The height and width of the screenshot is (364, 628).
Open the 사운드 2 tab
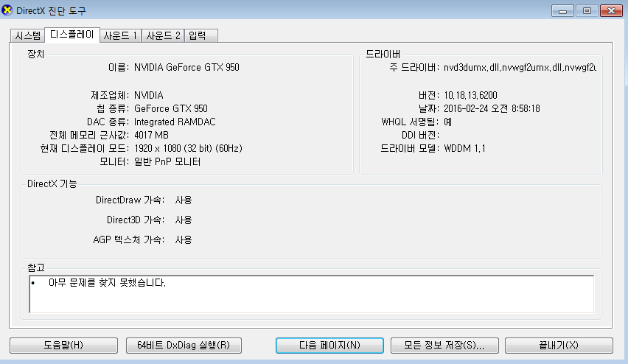click(x=163, y=35)
